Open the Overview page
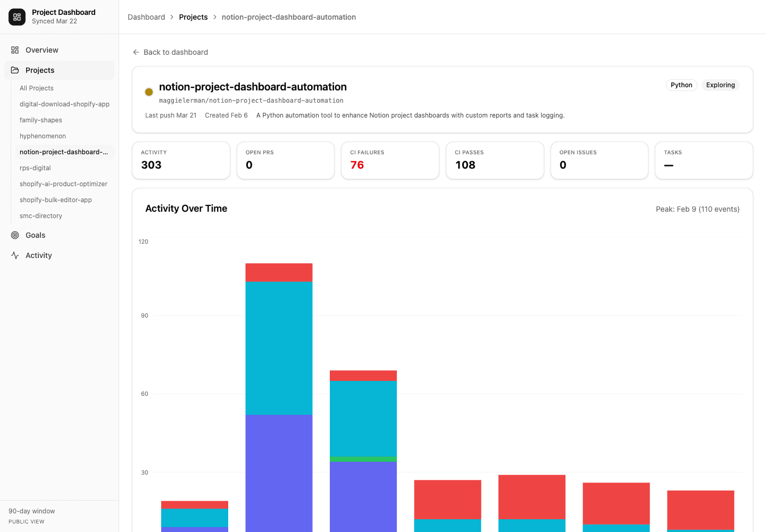This screenshot has height=532, width=766. click(59, 50)
